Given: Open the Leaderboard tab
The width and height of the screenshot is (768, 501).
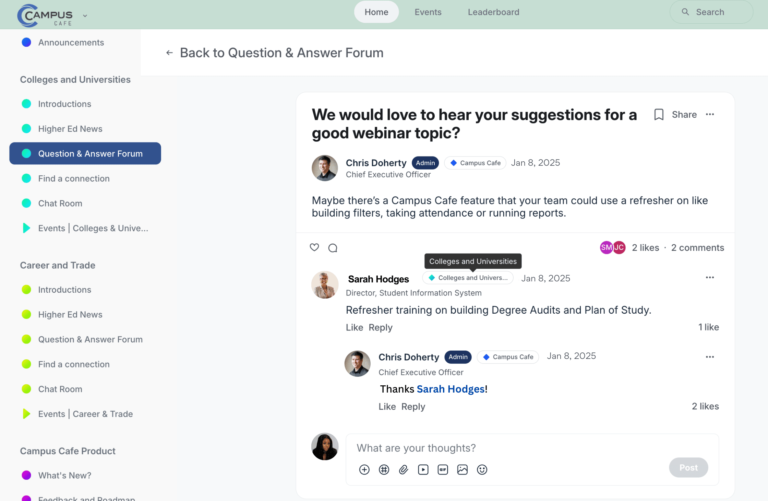Looking at the screenshot, I should (493, 12).
